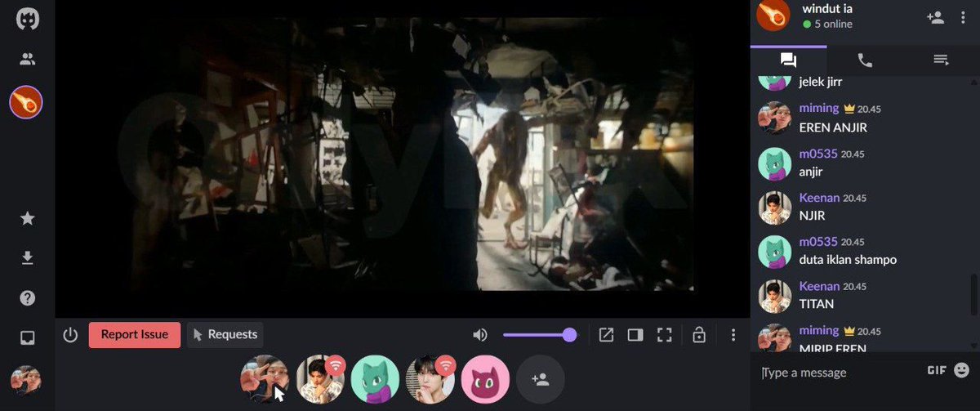Click the TITAN message text

coord(817,304)
